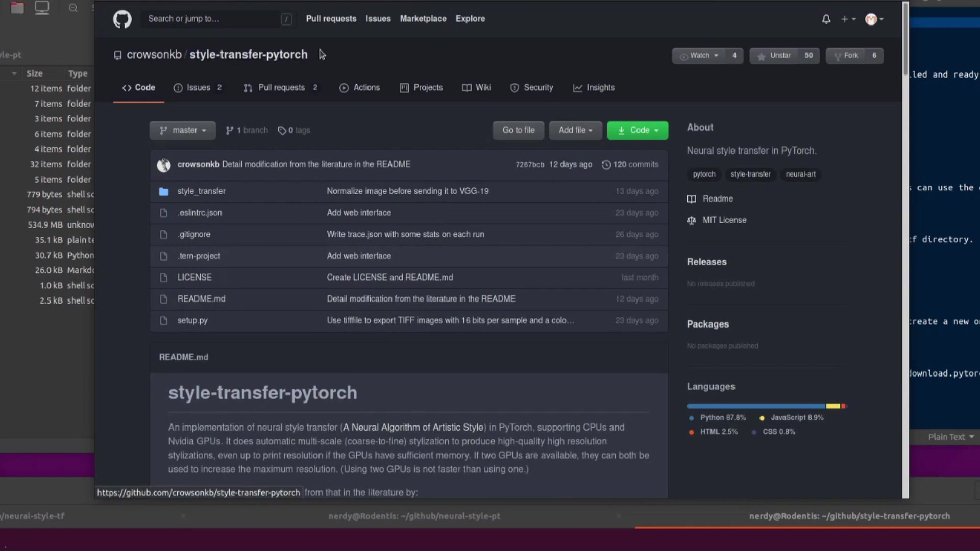980x551 pixels.
Task: Expand the Add file dropdown
Action: click(x=575, y=130)
